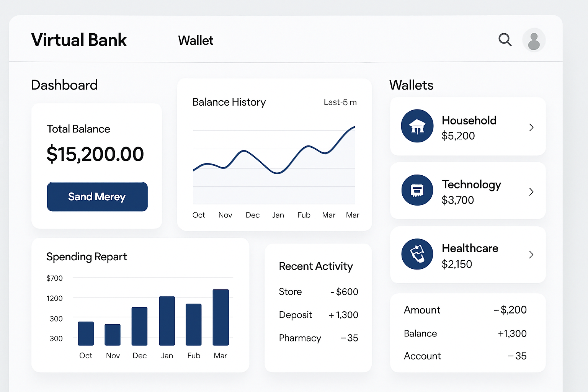Image resolution: width=588 pixels, height=392 pixels.
Task: Click the Healthcare wallet icon
Action: click(x=417, y=254)
